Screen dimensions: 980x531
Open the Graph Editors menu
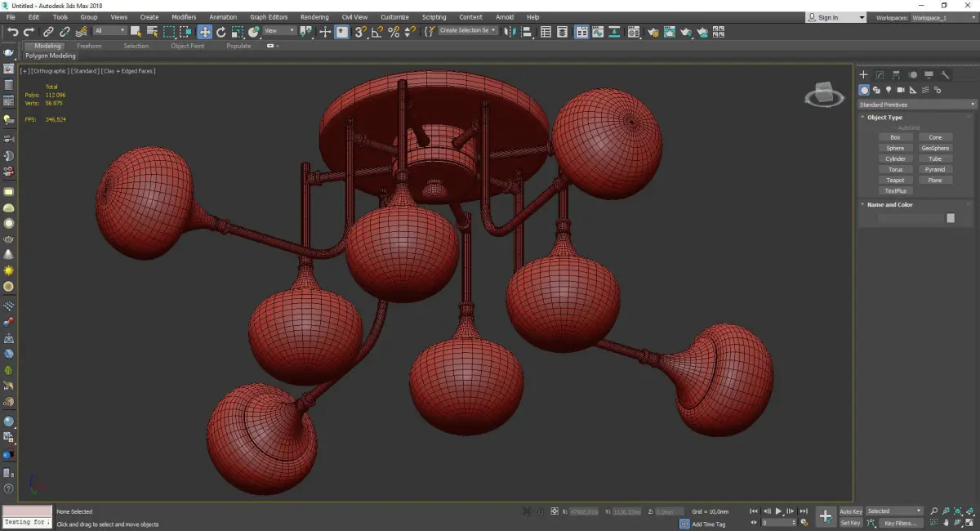pos(269,17)
